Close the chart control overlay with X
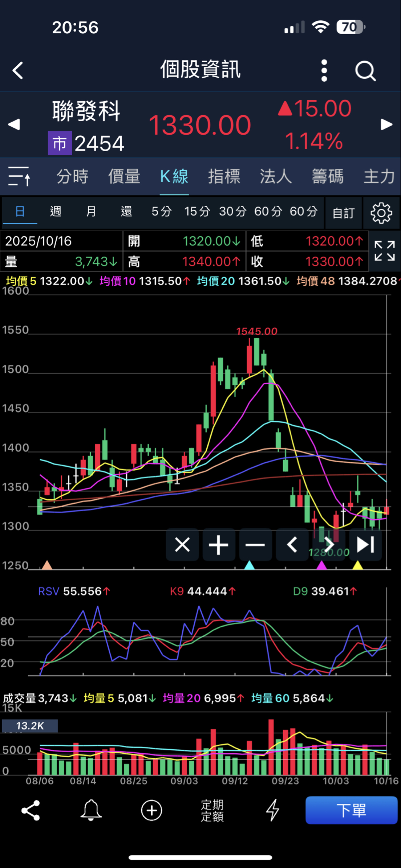The width and height of the screenshot is (401, 868). click(182, 545)
